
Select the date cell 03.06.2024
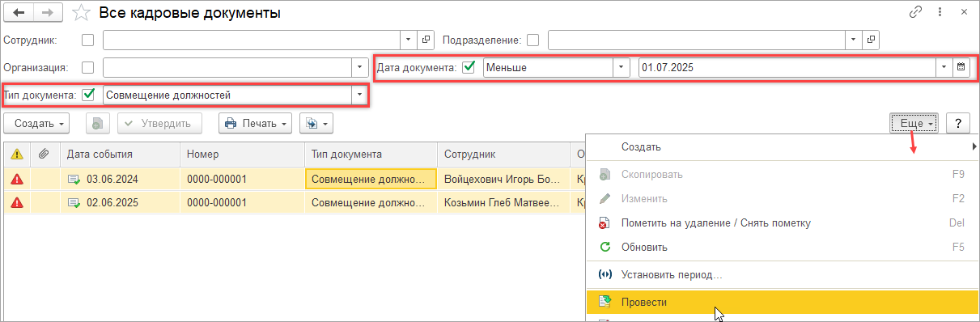point(120,179)
